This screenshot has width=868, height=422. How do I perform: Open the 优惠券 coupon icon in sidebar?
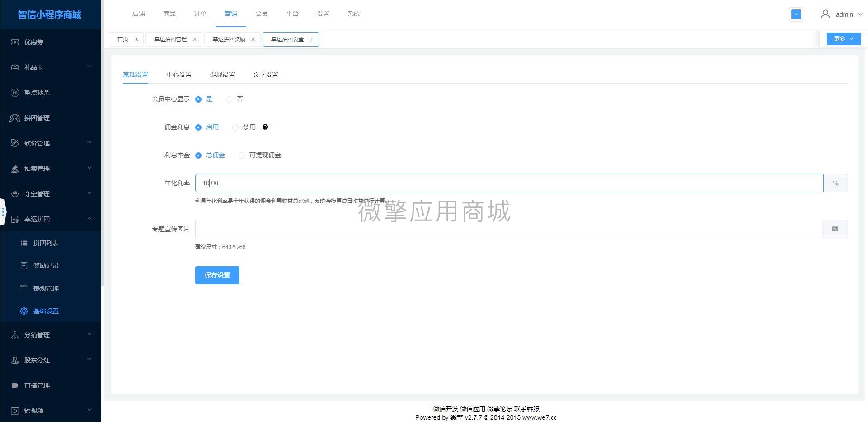(x=15, y=42)
